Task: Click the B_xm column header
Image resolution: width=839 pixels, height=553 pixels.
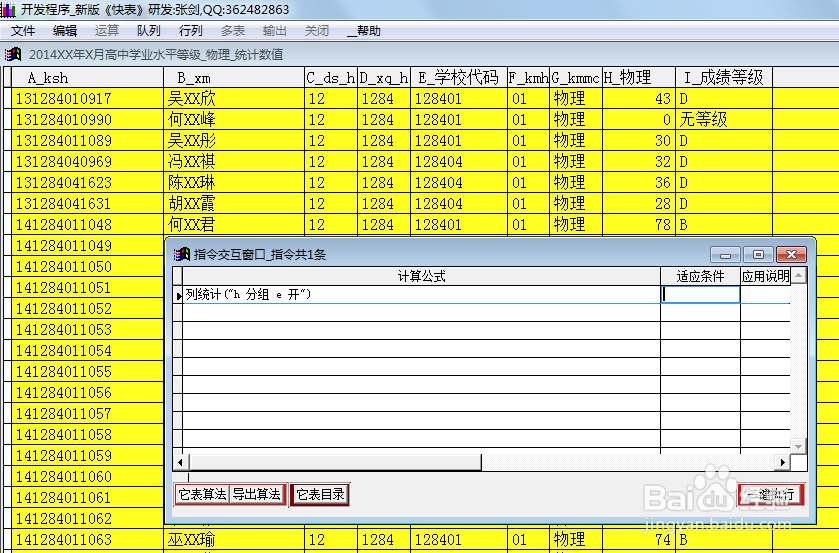Action: [234, 78]
